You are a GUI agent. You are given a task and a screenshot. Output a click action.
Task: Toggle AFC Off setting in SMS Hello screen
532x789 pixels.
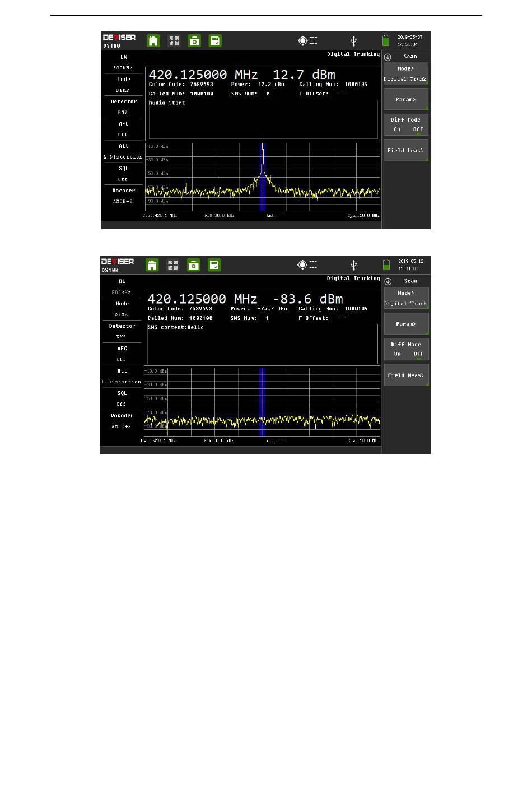[x=122, y=354]
